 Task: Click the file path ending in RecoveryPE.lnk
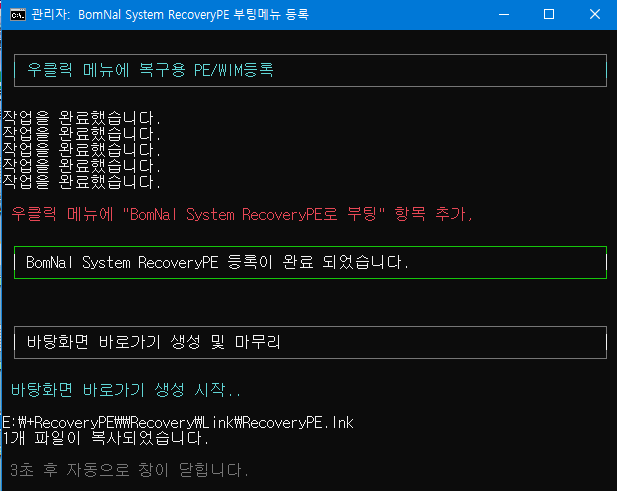pos(178,423)
